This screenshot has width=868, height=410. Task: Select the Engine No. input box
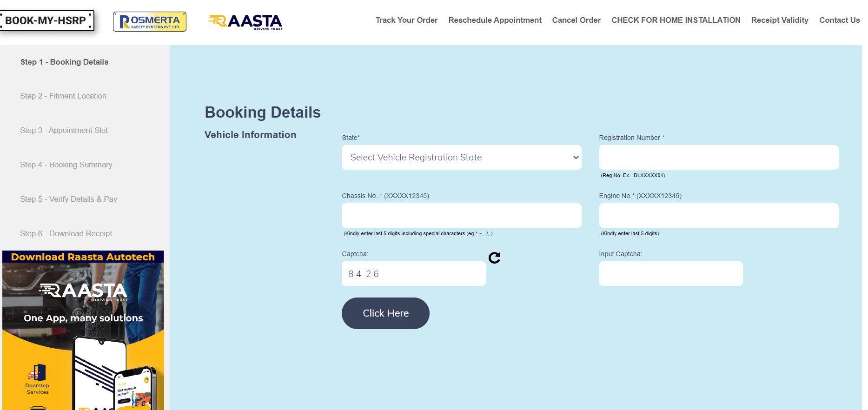pos(718,216)
